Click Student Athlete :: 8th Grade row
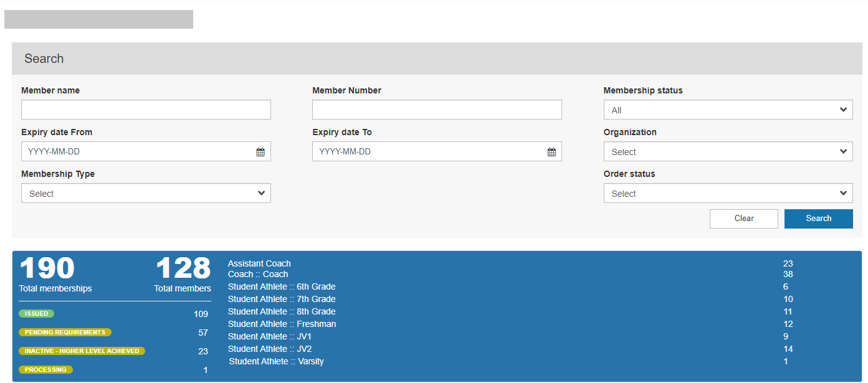 tap(511, 311)
